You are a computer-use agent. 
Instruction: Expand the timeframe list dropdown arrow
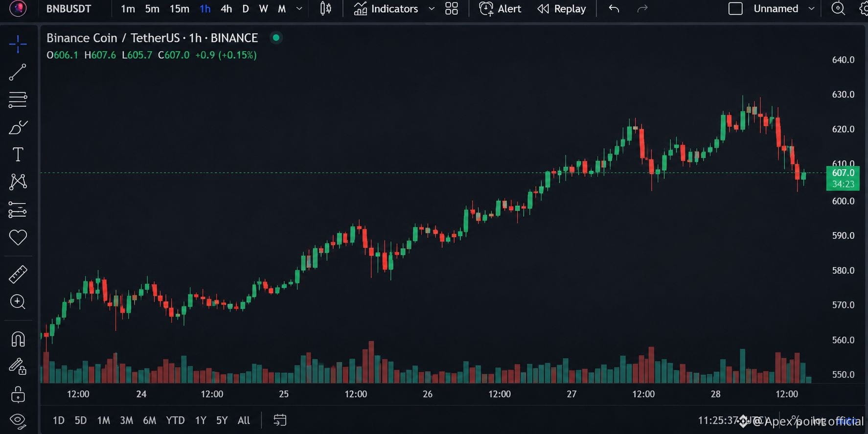[299, 9]
